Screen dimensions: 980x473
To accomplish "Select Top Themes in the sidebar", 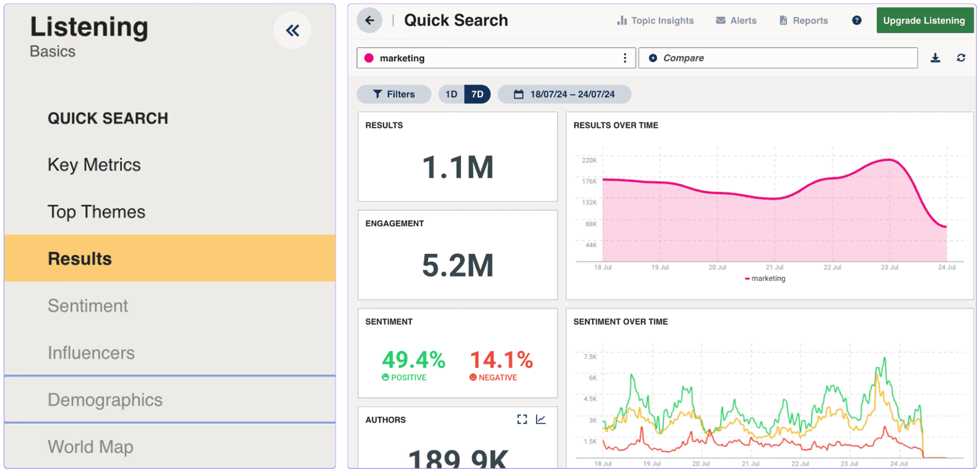I will coord(96,212).
